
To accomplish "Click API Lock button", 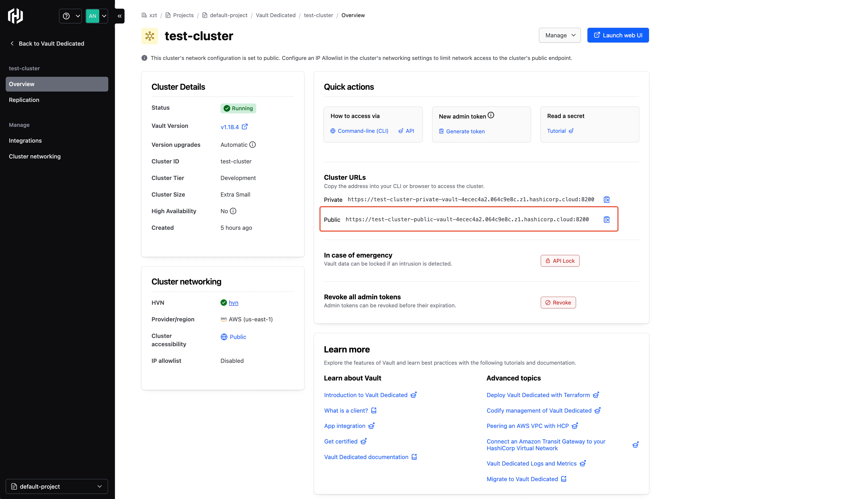I will coord(560,261).
